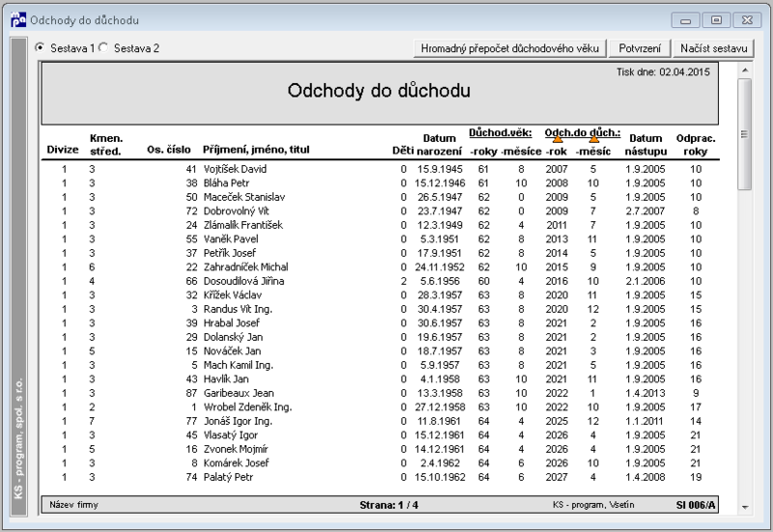Select the row Maceček Stanislav

point(380,197)
